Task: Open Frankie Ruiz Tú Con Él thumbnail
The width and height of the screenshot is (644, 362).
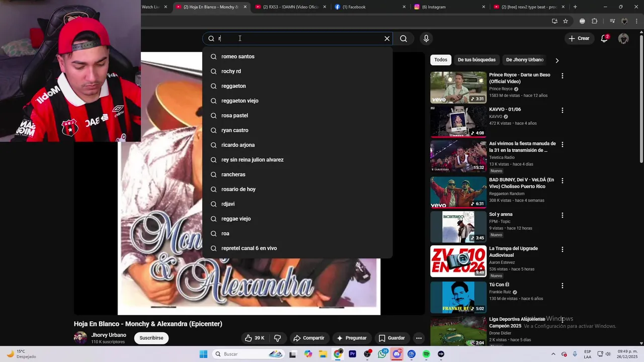Action: click(x=458, y=298)
